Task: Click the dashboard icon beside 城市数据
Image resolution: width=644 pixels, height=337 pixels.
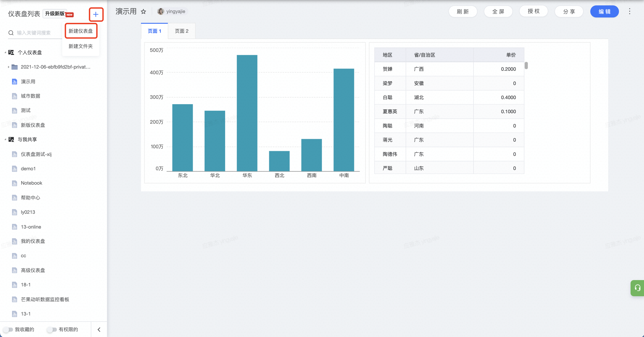Action: coord(15,96)
